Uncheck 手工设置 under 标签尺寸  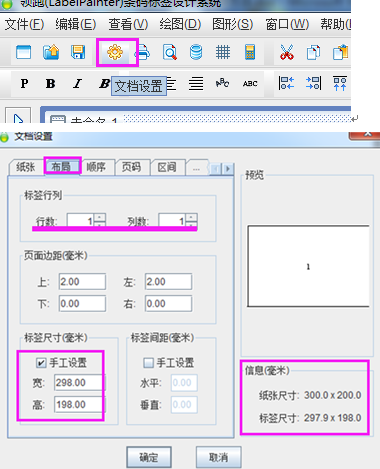point(41,363)
